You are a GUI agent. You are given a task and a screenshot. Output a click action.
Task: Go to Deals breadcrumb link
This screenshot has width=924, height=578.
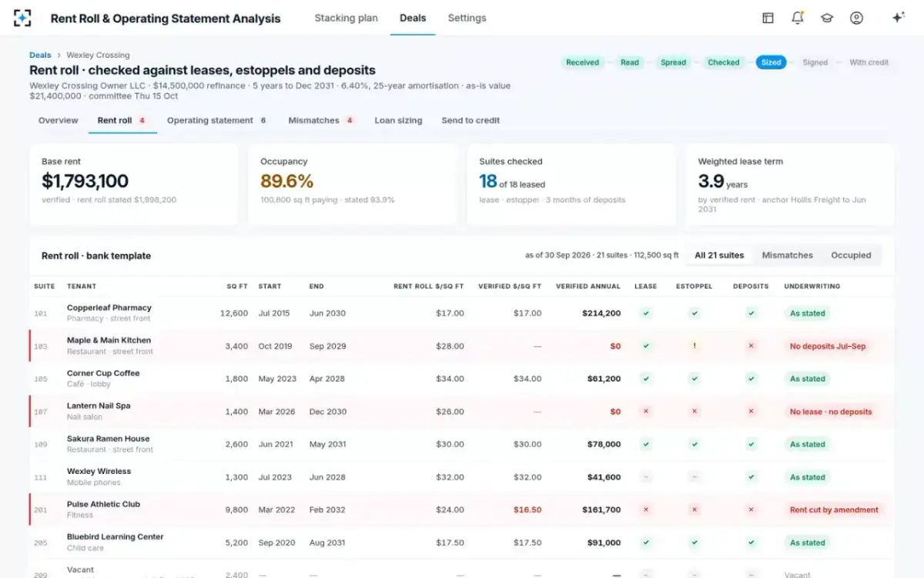[x=40, y=55]
